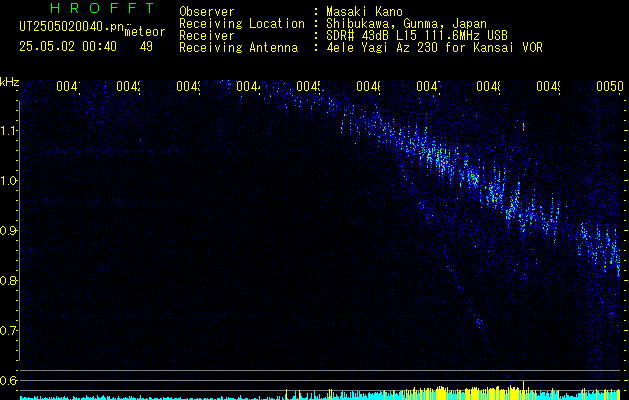Click the 0.9 kHz frequency axis label
629x400 pixels.
click(x=7, y=231)
